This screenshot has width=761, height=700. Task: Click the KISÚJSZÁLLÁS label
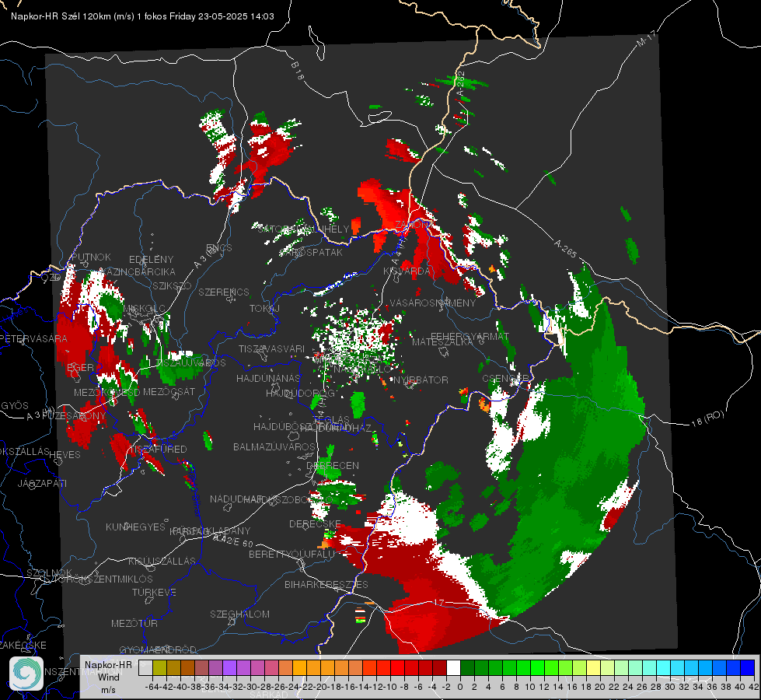162,561
